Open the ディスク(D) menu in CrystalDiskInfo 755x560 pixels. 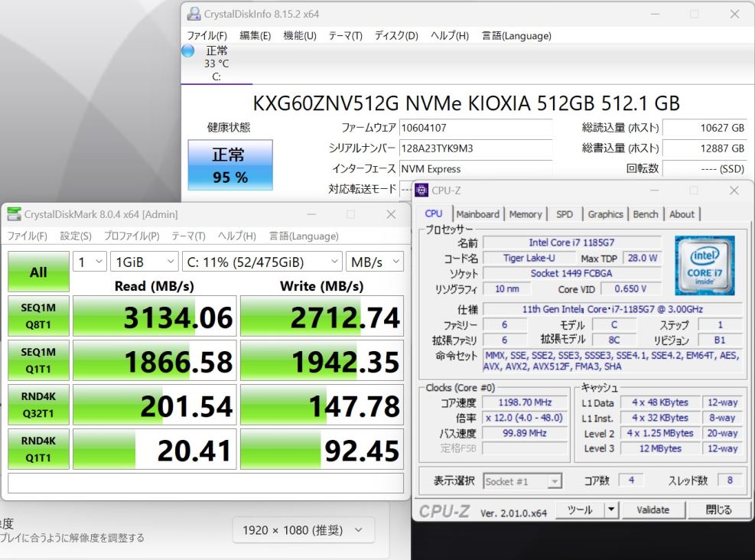click(x=395, y=36)
